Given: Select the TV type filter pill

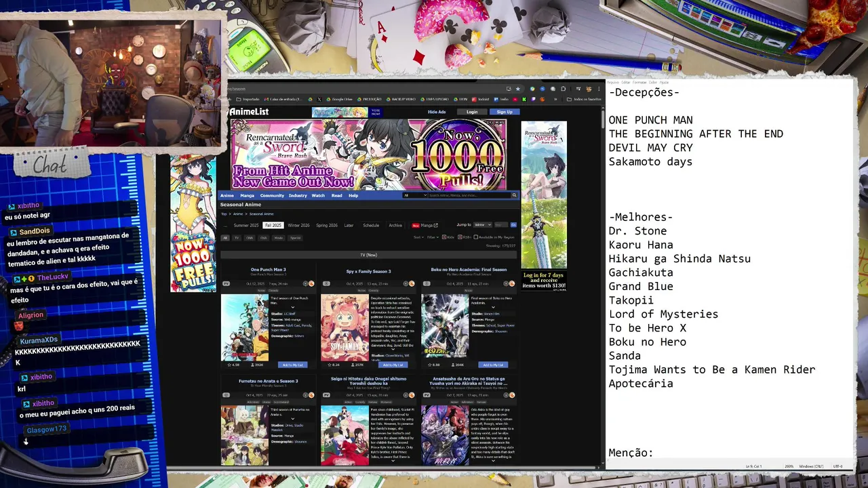Looking at the screenshot, I should click(237, 238).
